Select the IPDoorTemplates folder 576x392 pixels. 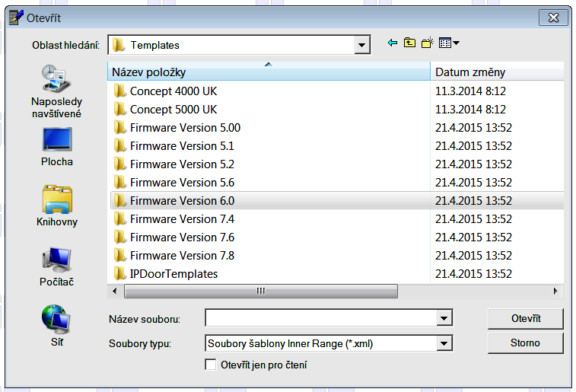[x=173, y=274]
